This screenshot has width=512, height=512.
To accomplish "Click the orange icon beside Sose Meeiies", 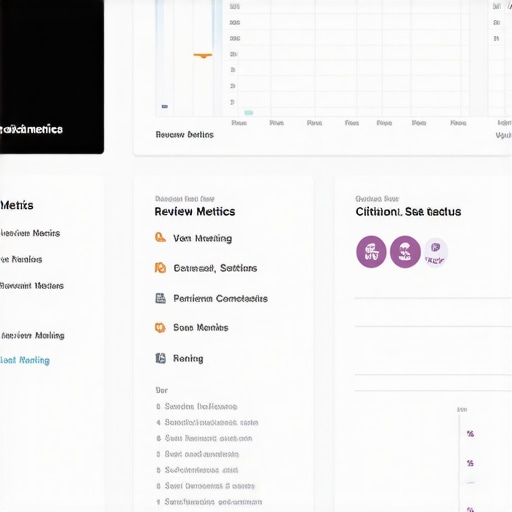I will 160,327.
